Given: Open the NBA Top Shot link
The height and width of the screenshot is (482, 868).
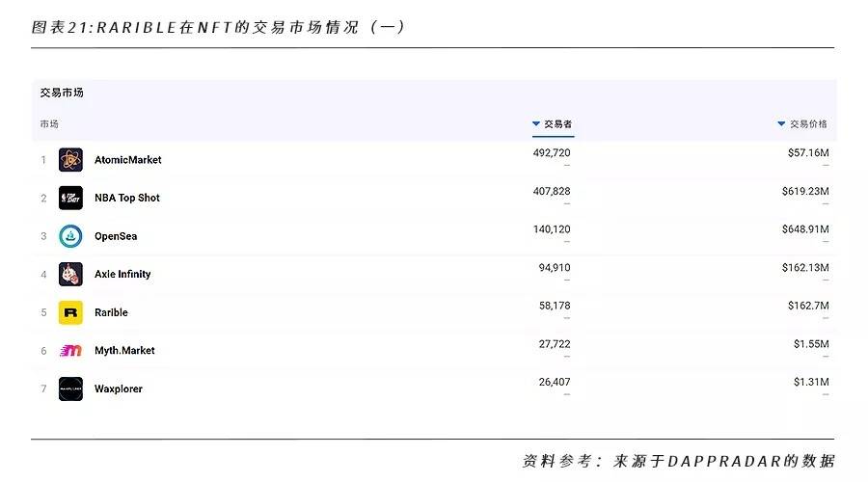Looking at the screenshot, I should point(127,198).
